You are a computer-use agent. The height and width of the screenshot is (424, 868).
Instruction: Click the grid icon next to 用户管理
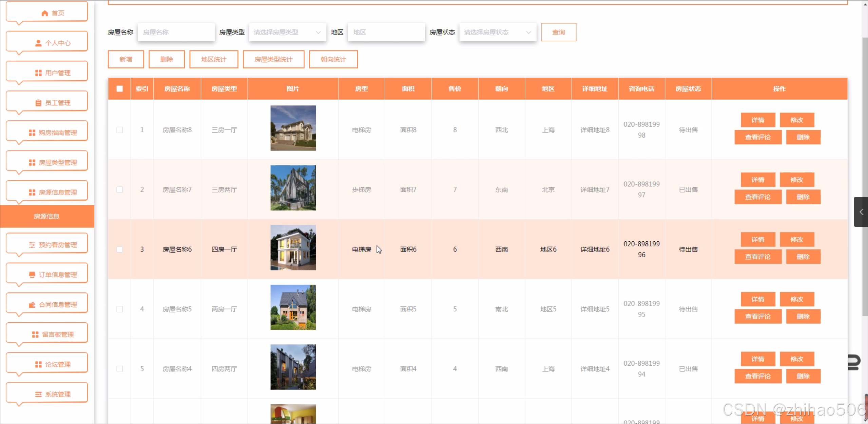[38, 73]
